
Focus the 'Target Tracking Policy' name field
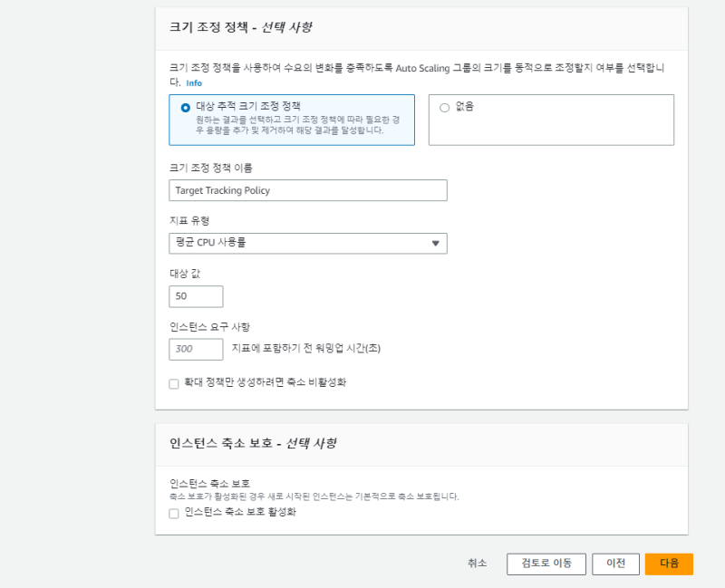pos(307,190)
